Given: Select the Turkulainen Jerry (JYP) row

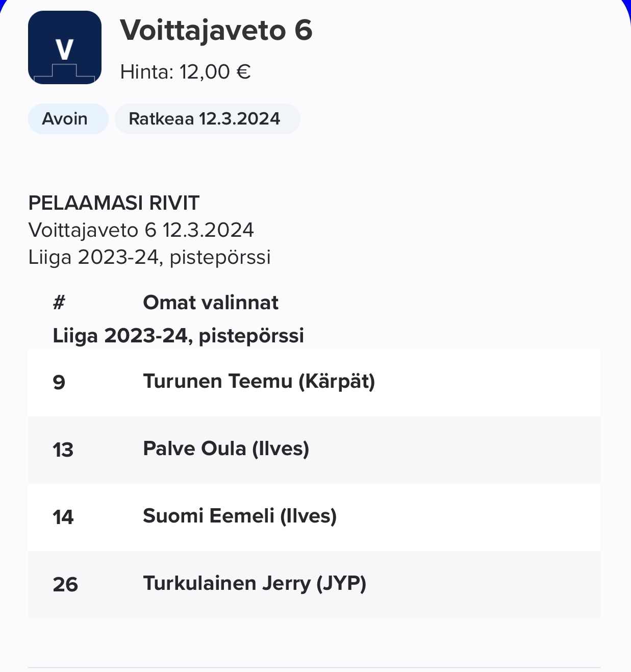Looking at the screenshot, I should (314, 584).
